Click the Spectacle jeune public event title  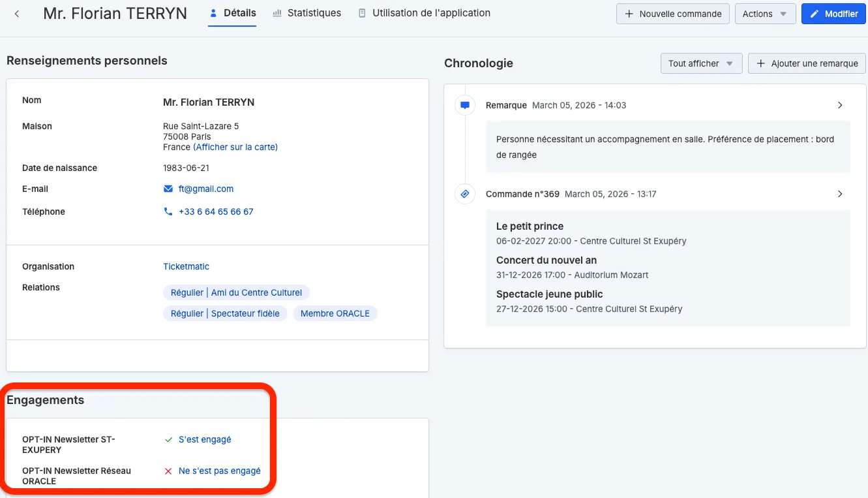550,294
